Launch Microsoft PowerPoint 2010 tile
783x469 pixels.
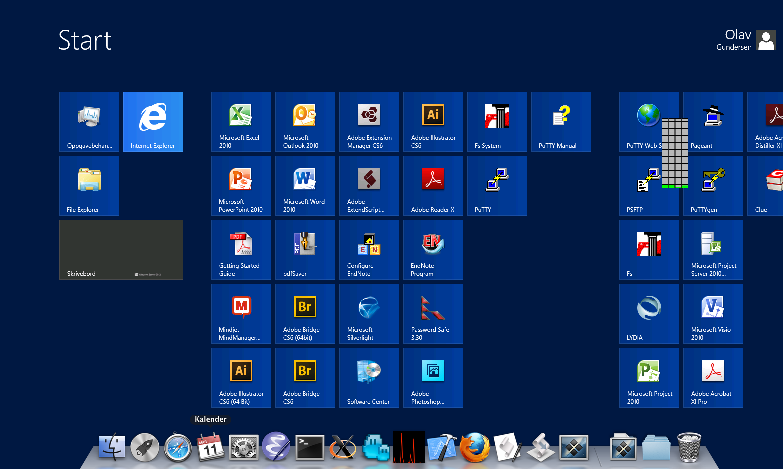click(241, 185)
